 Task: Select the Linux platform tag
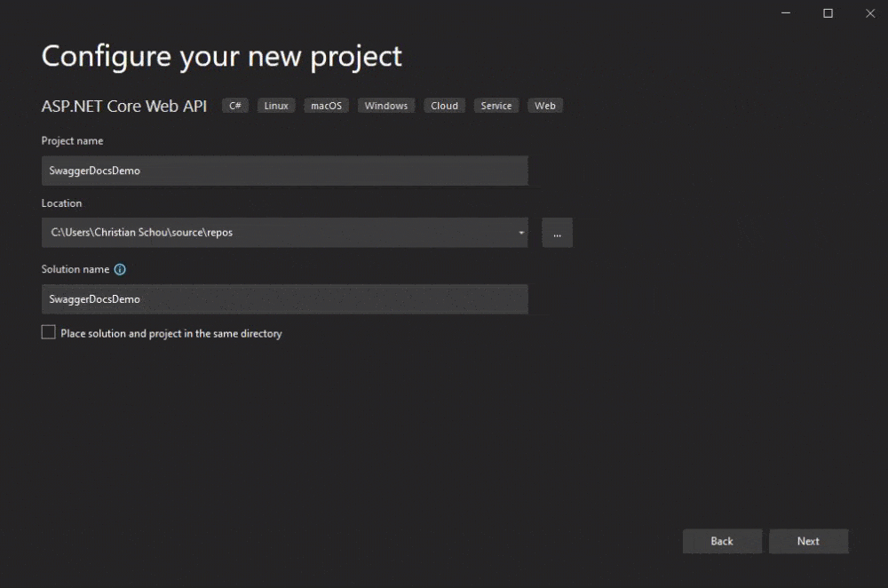[x=275, y=105]
